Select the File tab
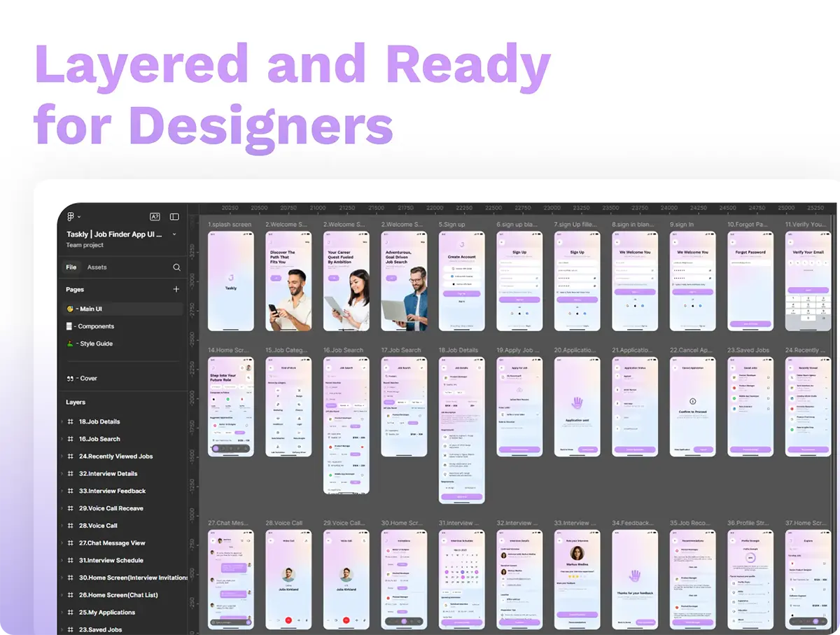Screen dimensions: 840x635 [x=71, y=267]
